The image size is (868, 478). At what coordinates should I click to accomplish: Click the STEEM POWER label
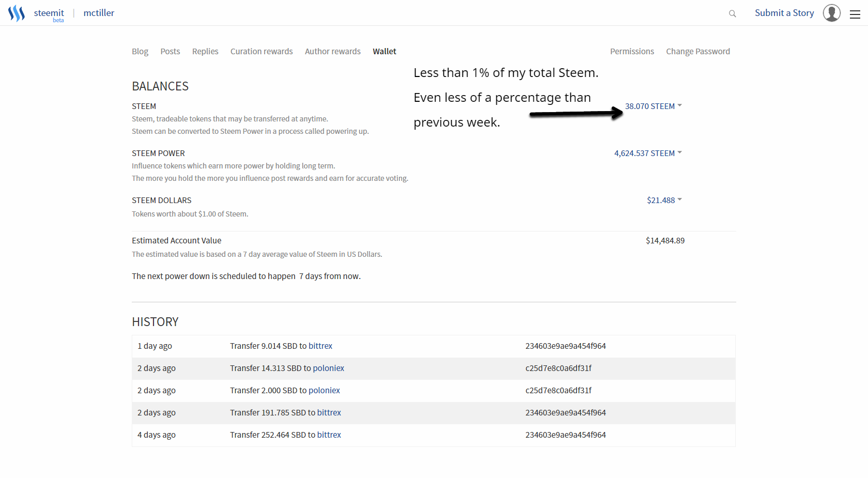point(158,153)
